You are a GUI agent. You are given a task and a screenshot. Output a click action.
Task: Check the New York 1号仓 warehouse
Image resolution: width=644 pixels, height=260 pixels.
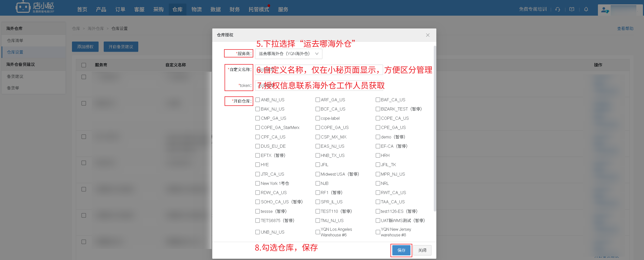point(258,183)
